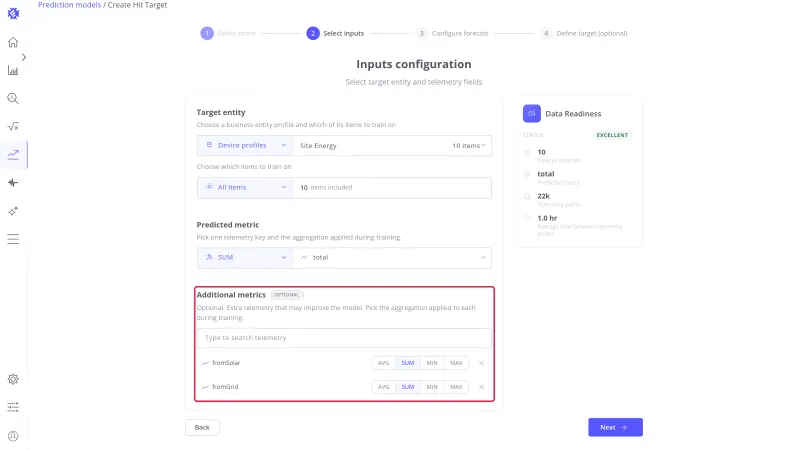Viewport: 800px width, 450px height.
Task: Open the bar chart dashboards icon
Action: coord(13,70)
